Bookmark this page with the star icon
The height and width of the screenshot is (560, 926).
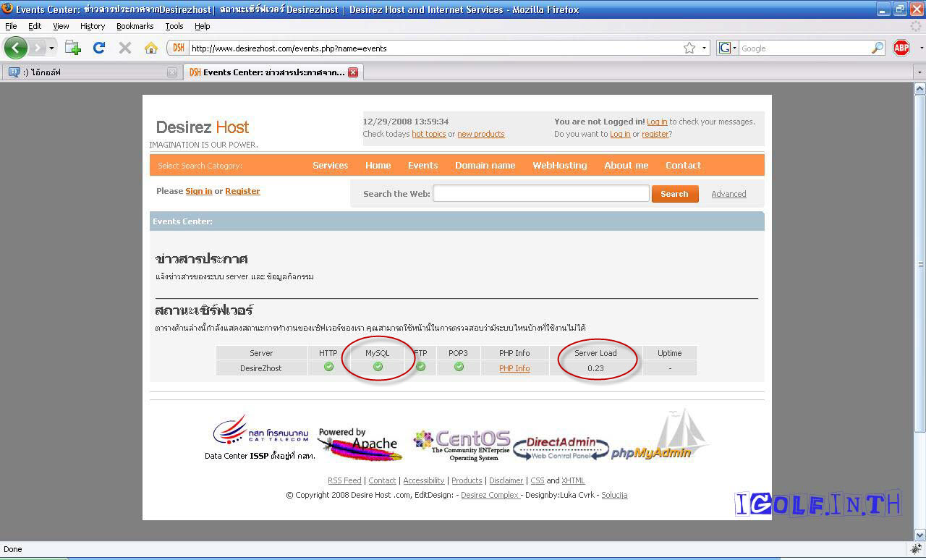coord(689,48)
